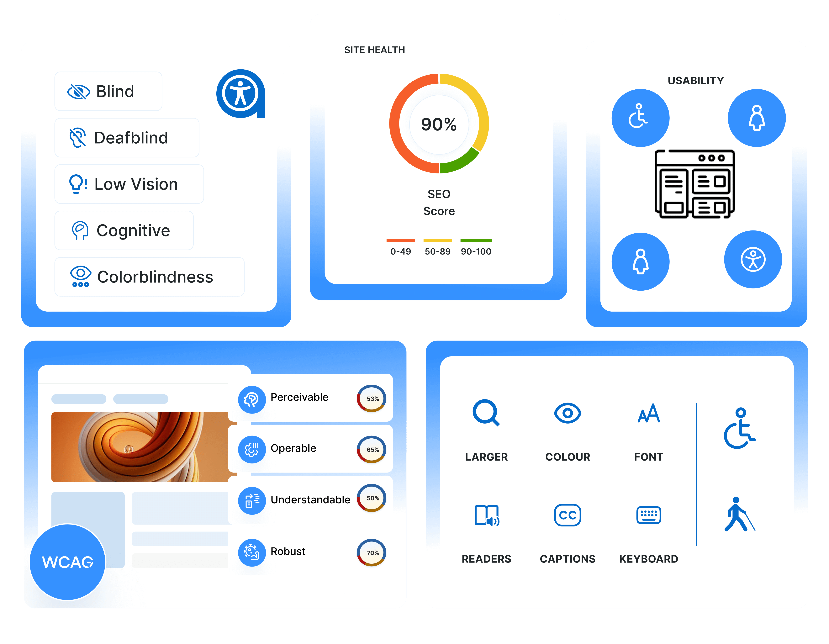
Task: Select the wheelchair user icon
Action: 638,118
